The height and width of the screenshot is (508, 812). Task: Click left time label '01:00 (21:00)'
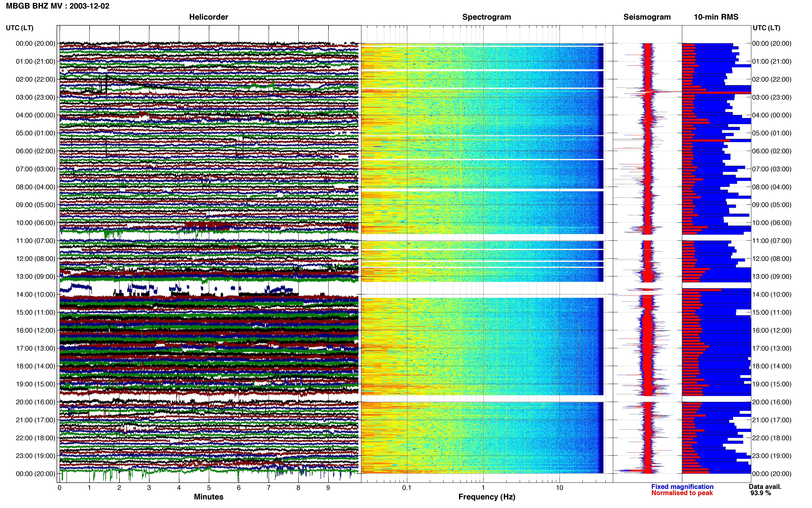tap(36, 61)
